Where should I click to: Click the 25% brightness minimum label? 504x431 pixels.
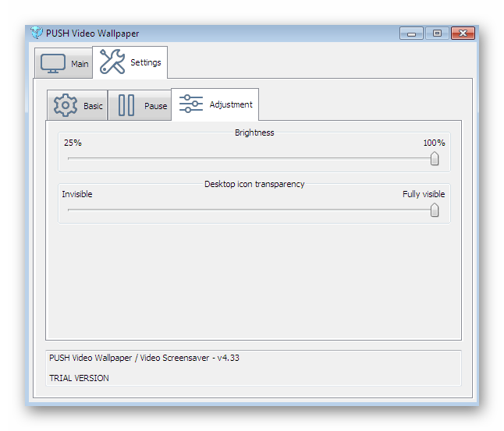(73, 143)
